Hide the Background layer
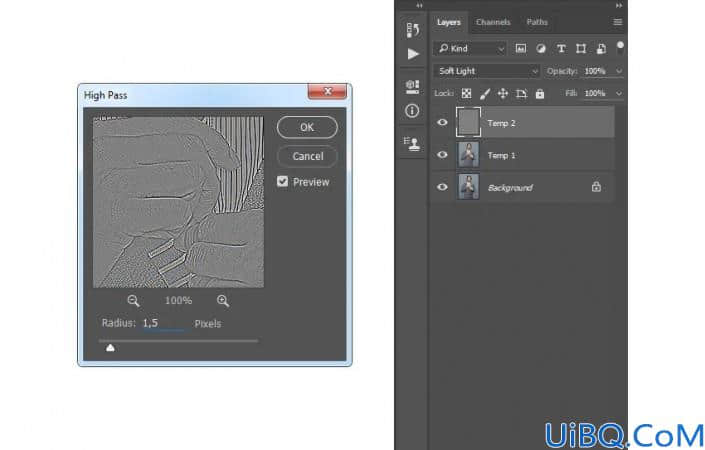The width and height of the screenshot is (705, 450). [442, 187]
